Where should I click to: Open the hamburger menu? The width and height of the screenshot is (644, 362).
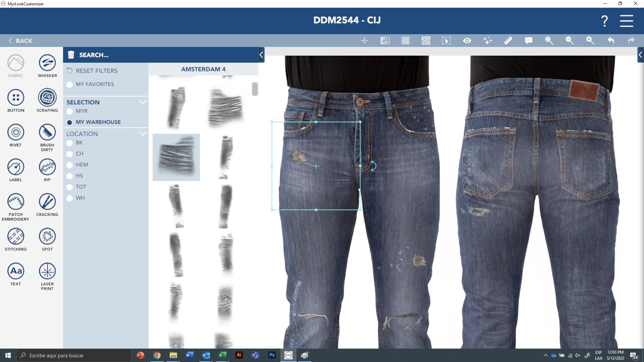point(626,21)
